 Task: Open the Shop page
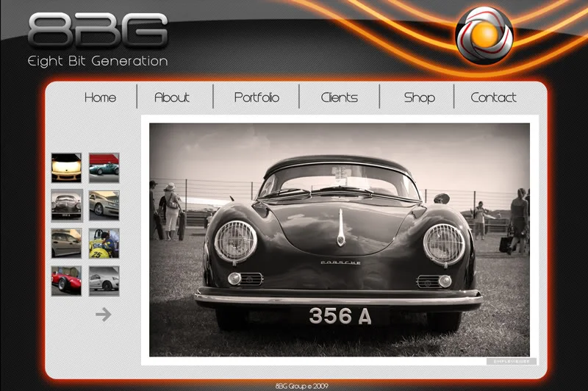click(419, 98)
